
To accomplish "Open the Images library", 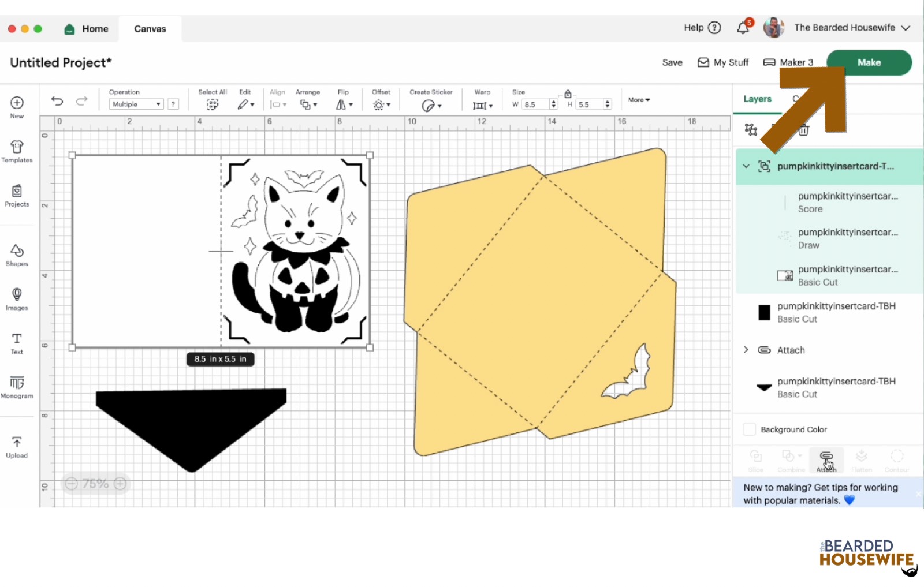I will pos(17,299).
